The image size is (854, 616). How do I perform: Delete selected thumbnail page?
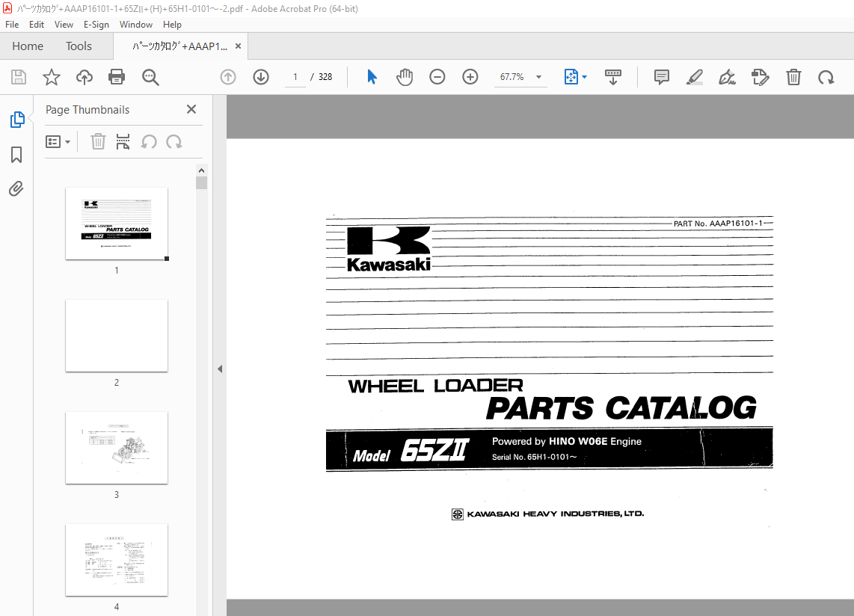click(x=98, y=141)
